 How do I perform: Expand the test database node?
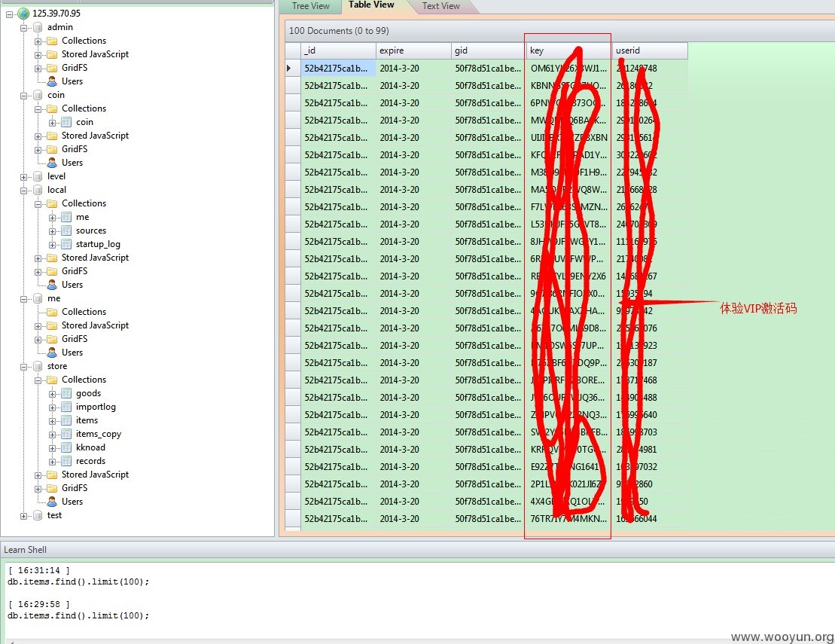click(x=23, y=516)
